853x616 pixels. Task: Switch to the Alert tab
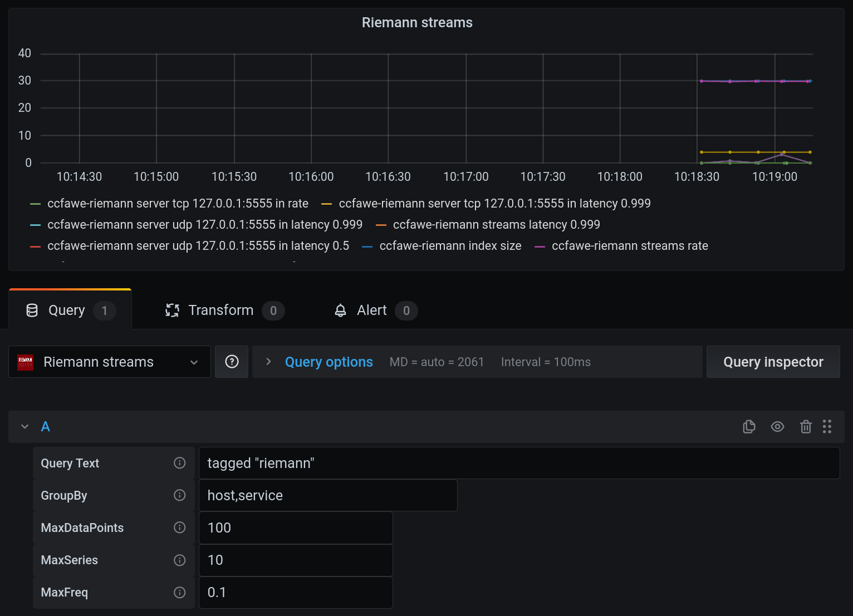point(376,310)
